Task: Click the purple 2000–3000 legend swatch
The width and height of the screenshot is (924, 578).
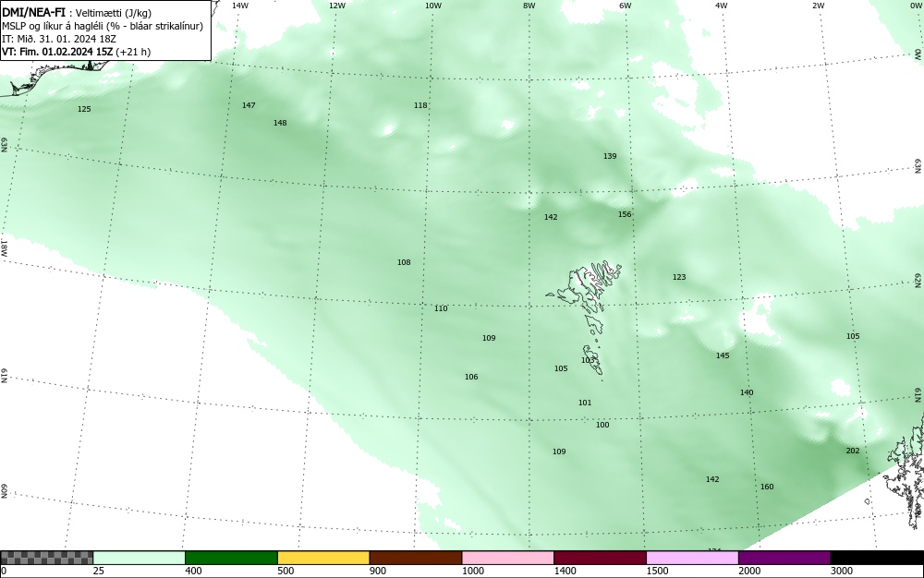Action: (784, 558)
